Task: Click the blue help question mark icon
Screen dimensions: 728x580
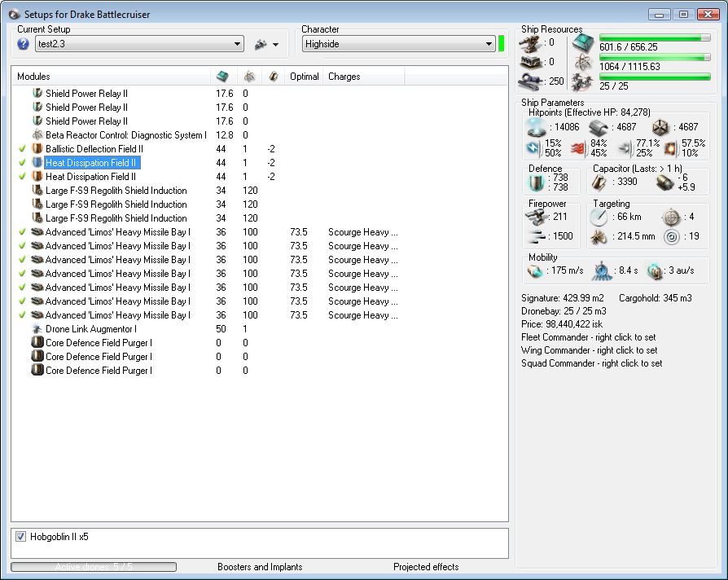Action: click(23, 44)
